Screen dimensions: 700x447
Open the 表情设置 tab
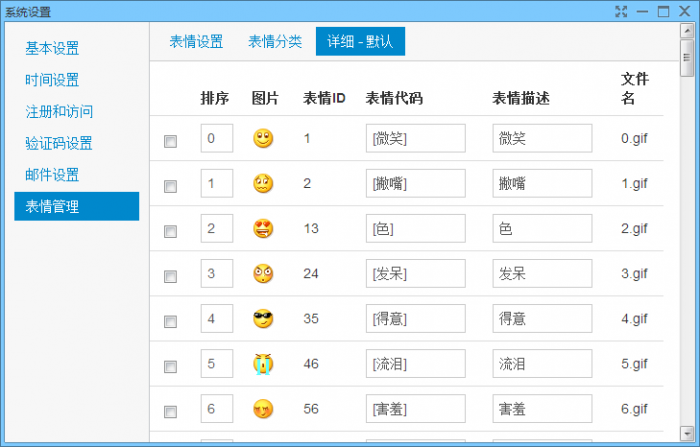point(196,42)
